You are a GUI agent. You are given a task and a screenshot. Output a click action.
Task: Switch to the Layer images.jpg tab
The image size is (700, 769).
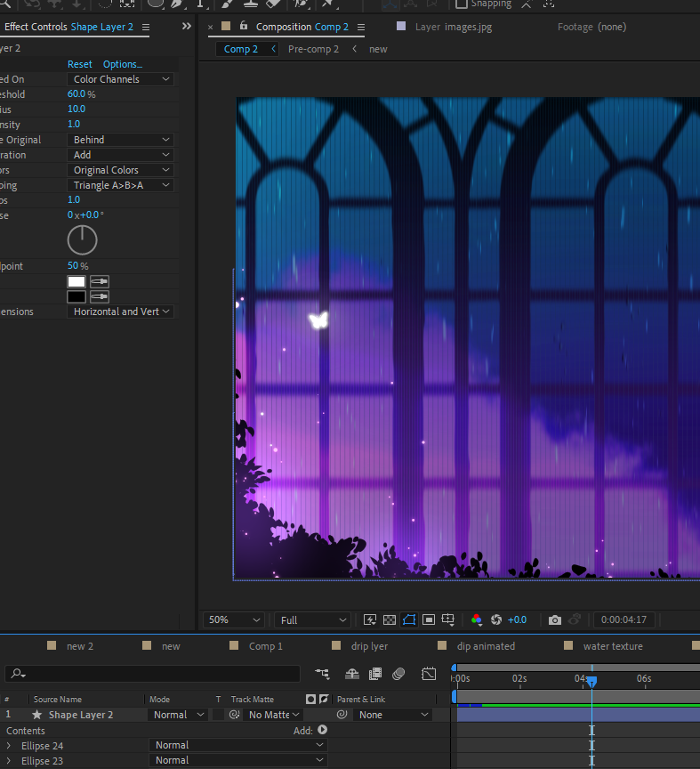click(x=453, y=27)
